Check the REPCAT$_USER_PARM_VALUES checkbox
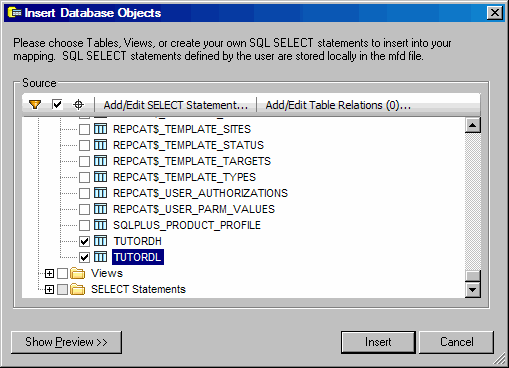Screen dimensions: 509x368 84,209
